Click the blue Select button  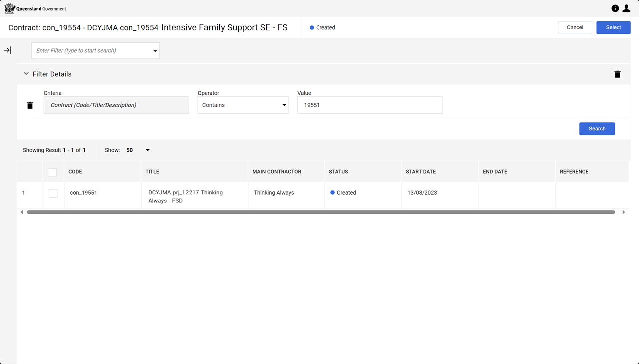point(613,28)
